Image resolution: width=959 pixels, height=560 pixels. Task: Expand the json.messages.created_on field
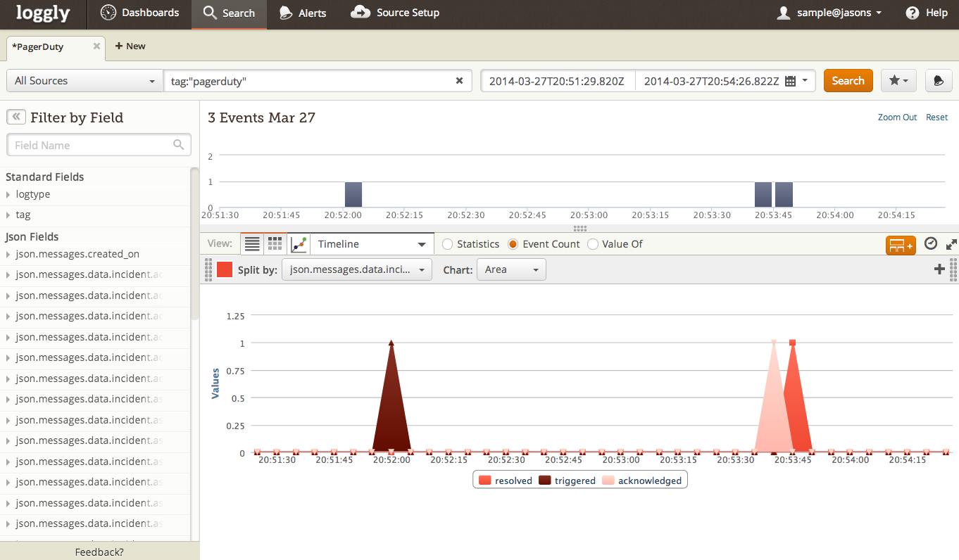pyautogui.click(x=8, y=254)
